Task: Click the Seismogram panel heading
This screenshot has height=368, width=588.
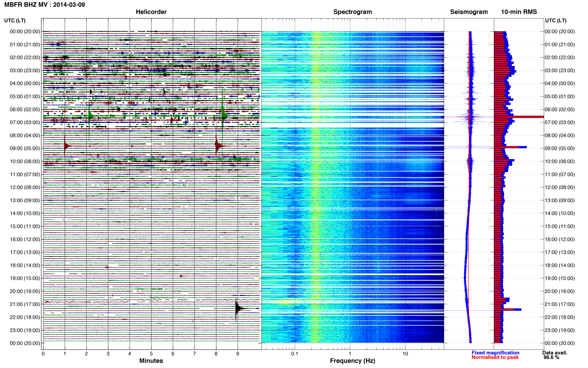Action: 469,12
